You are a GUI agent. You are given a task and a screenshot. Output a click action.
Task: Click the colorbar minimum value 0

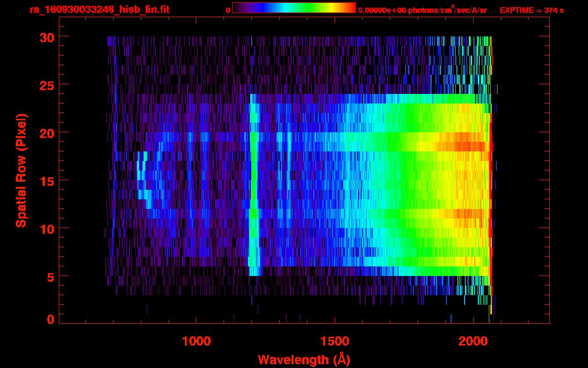[228, 10]
